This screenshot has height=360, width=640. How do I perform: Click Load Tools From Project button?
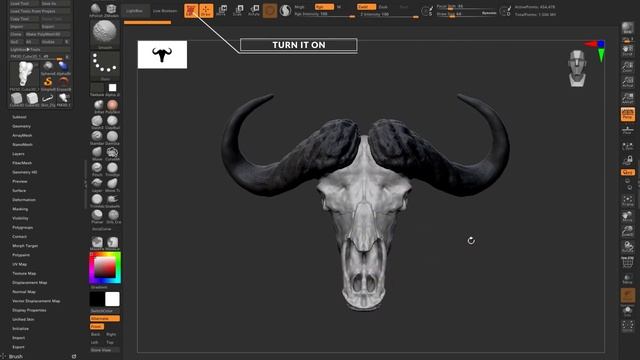40,11
